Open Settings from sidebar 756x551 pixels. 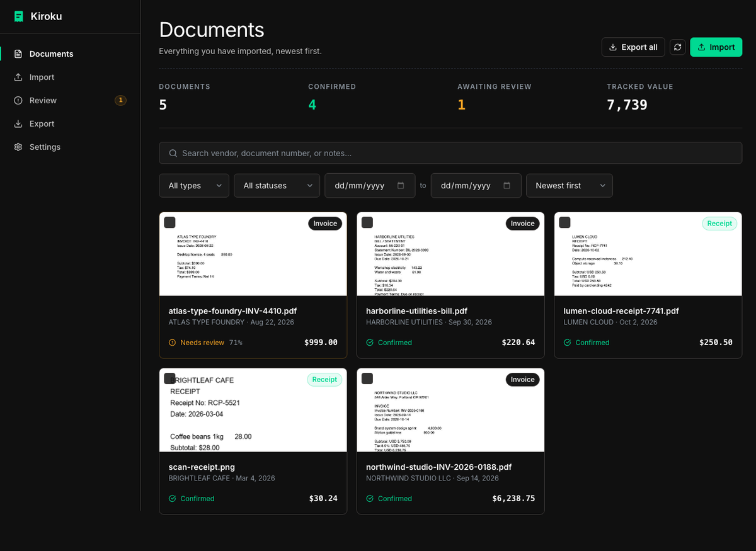coord(70,147)
